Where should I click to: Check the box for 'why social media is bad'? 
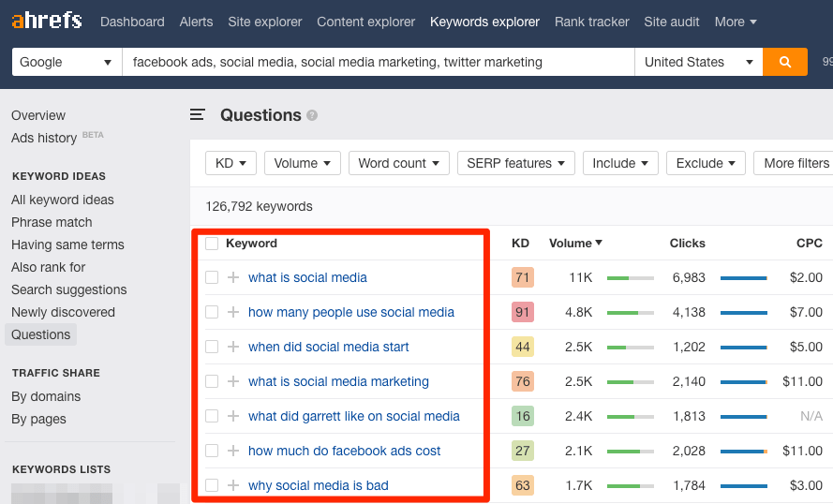coord(212,485)
